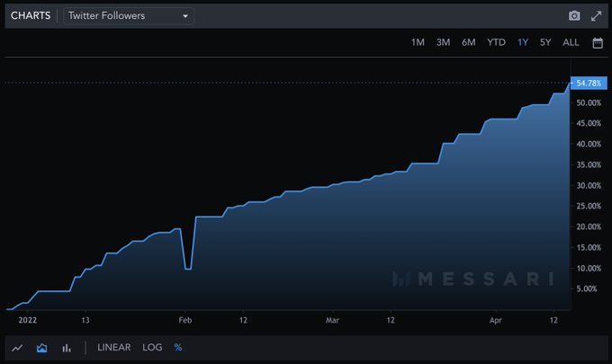Image resolution: width=612 pixels, height=364 pixels.
Task: Take a chart snapshot with camera icon
Action: coord(574,16)
